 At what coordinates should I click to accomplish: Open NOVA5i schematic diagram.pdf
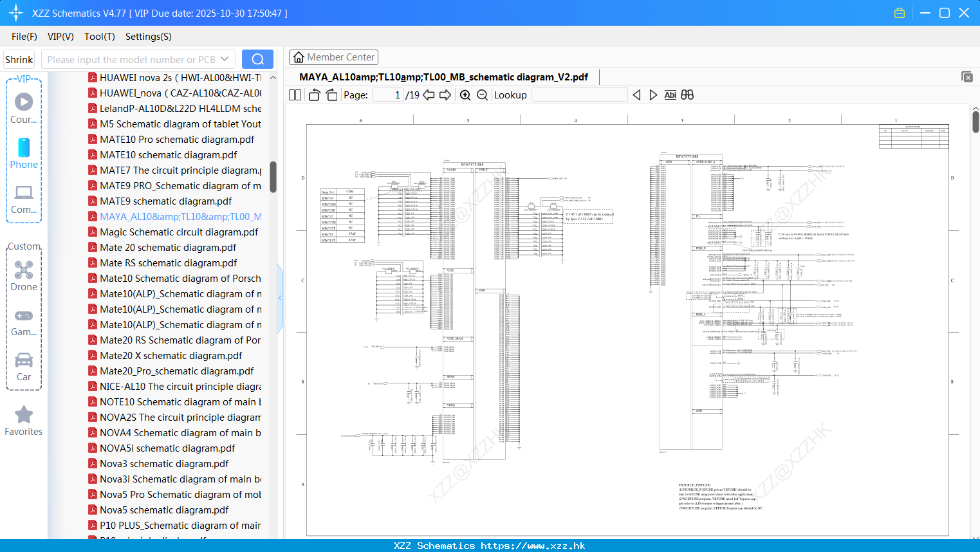pyautogui.click(x=162, y=448)
